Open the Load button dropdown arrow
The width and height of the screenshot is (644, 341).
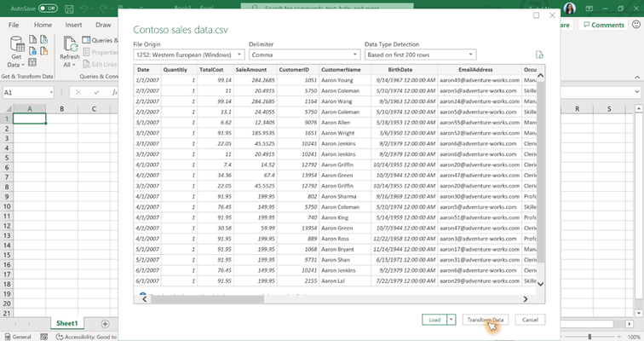[x=451, y=320]
